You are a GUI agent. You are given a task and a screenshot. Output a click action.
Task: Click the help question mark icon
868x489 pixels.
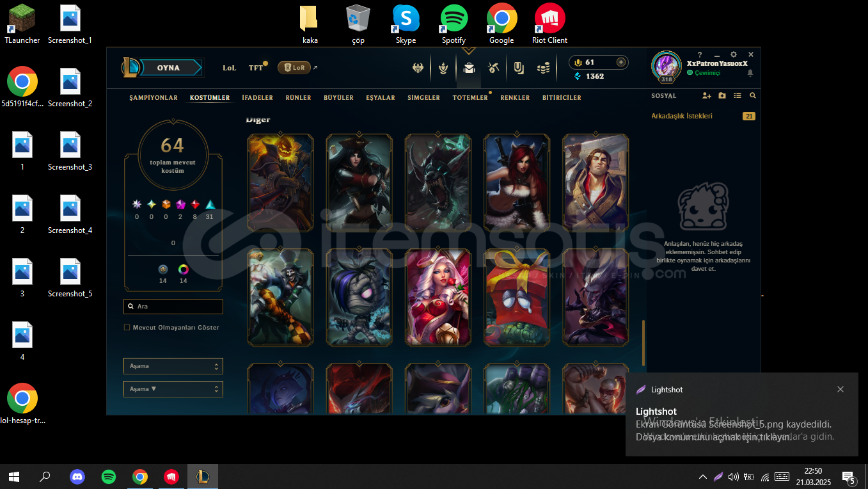pos(700,55)
